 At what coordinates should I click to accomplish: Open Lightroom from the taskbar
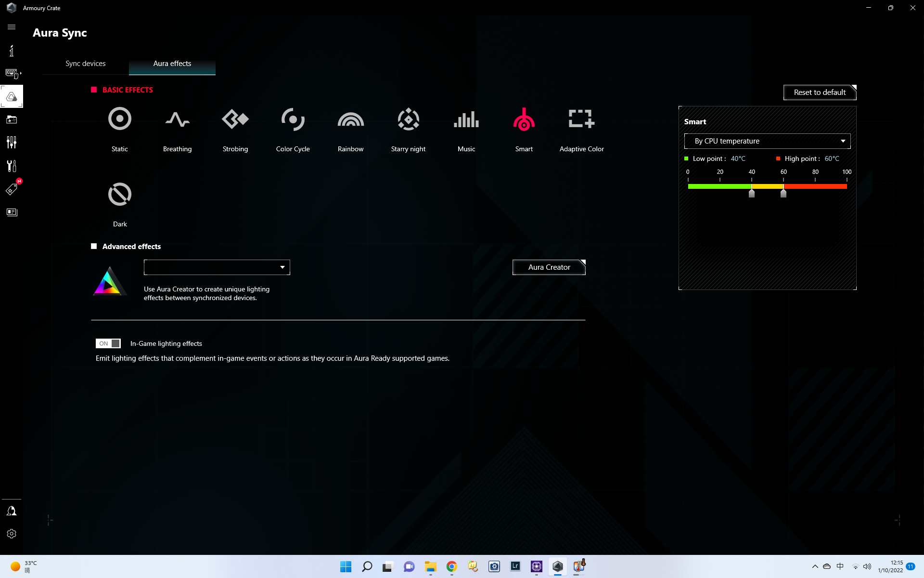(515, 566)
